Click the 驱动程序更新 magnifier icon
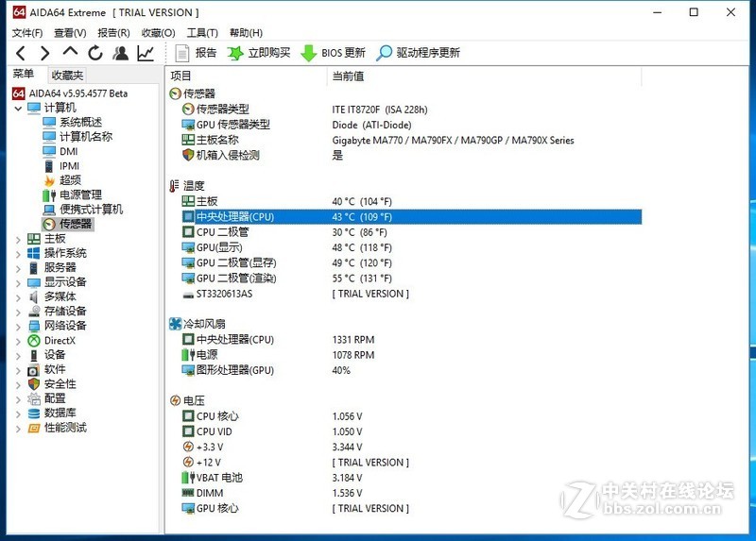The height and width of the screenshot is (541, 756). [384, 53]
